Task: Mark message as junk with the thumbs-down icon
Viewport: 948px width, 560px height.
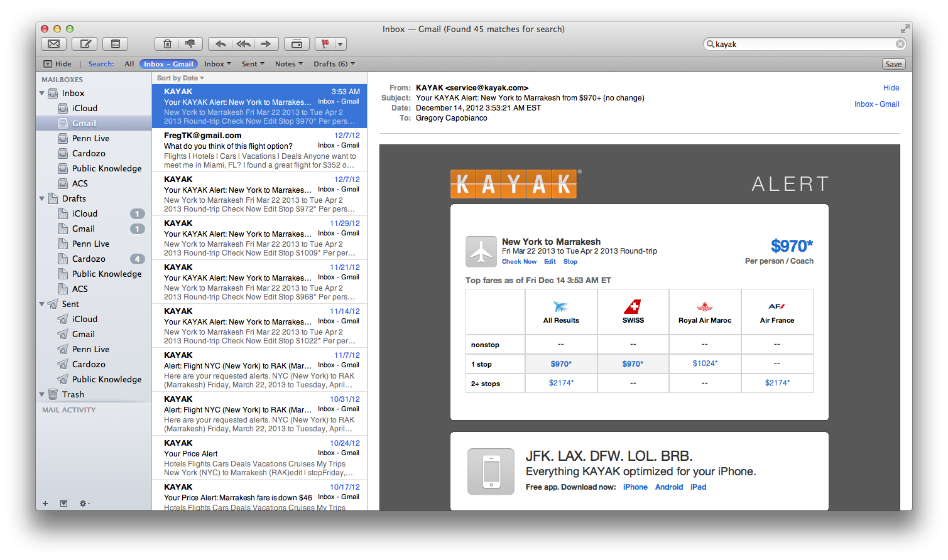Action: pos(190,44)
